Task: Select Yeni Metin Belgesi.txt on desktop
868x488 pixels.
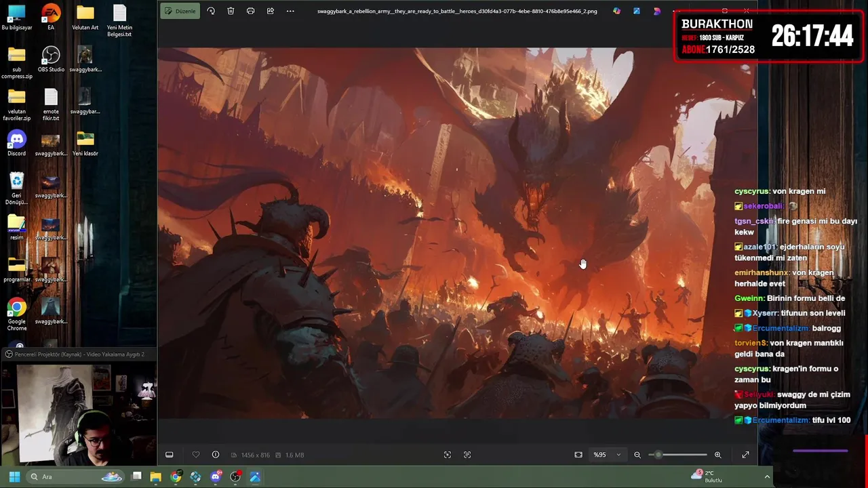Action: (x=119, y=22)
